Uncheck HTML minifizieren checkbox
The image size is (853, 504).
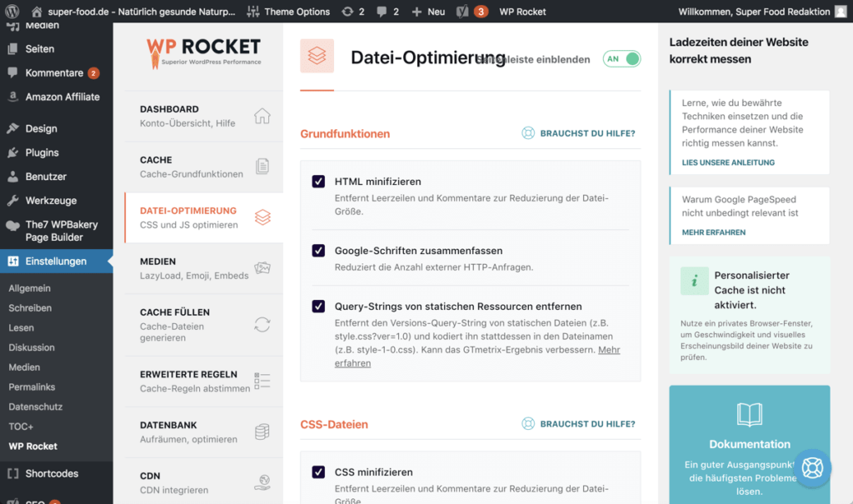click(x=318, y=182)
